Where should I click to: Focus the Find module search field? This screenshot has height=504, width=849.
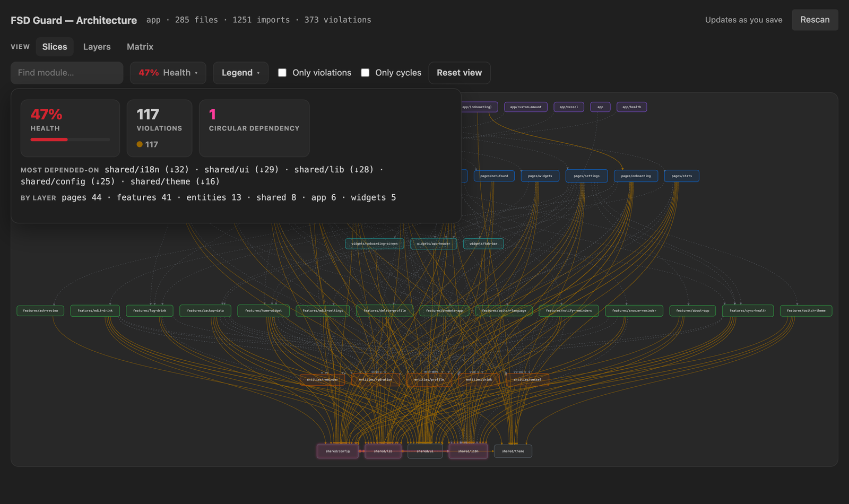[67, 73]
